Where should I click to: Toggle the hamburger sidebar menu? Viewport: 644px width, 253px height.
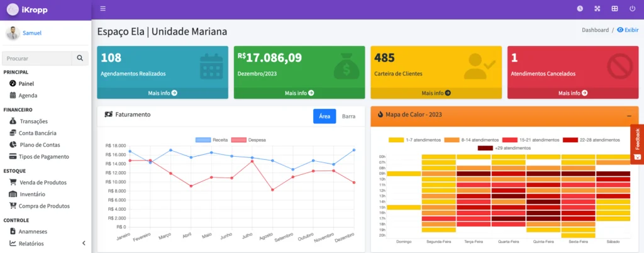pyautogui.click(x=103, y=9)
